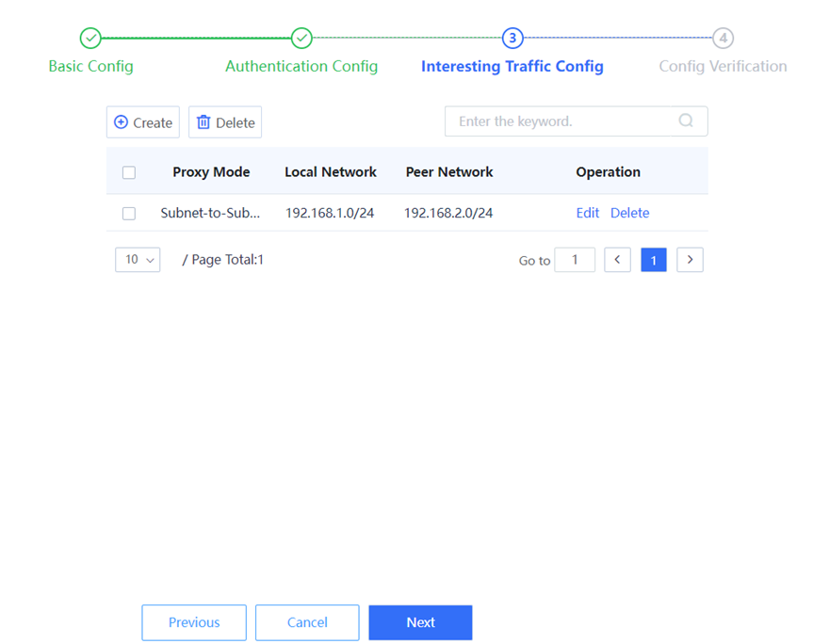
Task: Click the step 3 circle icon
Action: tap(512, 38)
